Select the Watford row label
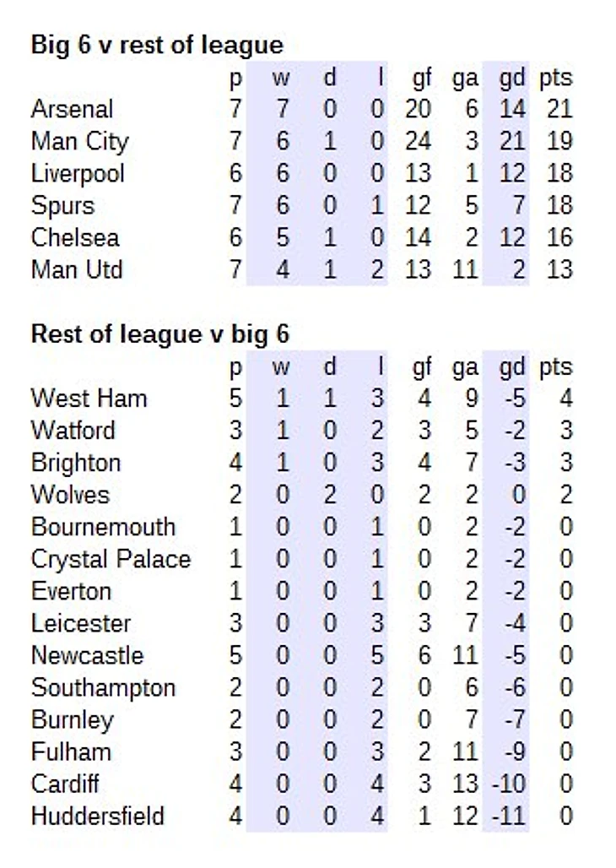This screenshot has height=868, width=616. click(73, 430)
